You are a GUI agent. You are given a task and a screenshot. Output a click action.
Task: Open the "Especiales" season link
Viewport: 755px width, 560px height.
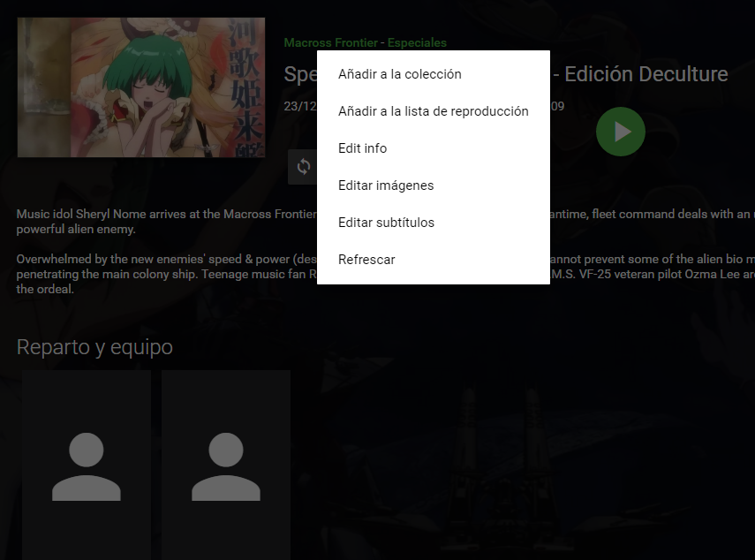pyautogui.click(x=417, y=43)
